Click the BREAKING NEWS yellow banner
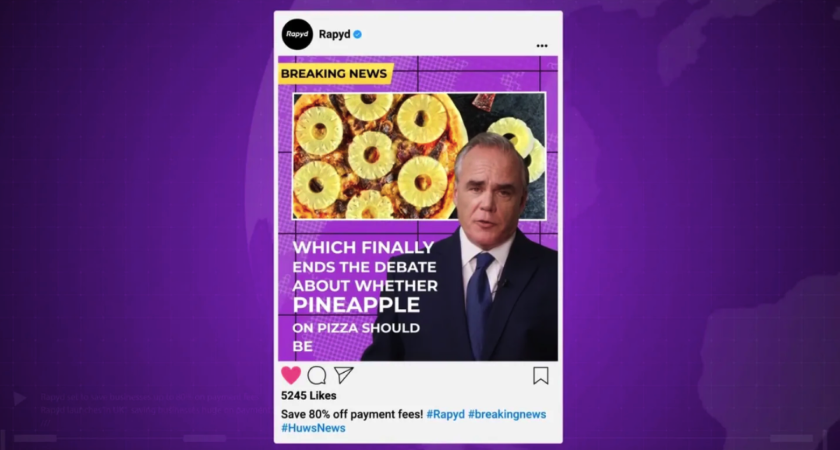 [x=335, y=73]
